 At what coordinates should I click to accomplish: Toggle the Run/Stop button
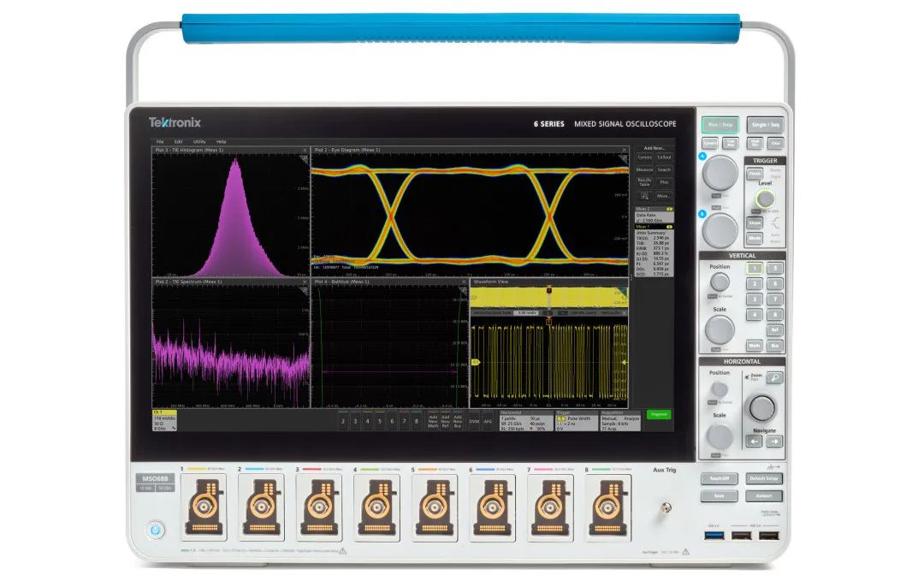(720, 125)
